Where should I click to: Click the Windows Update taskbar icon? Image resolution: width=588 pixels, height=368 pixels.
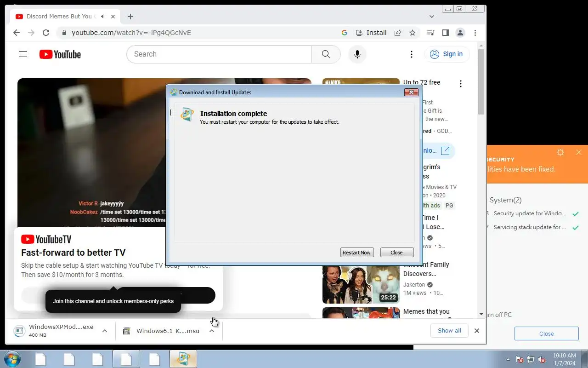click(183, 359)
